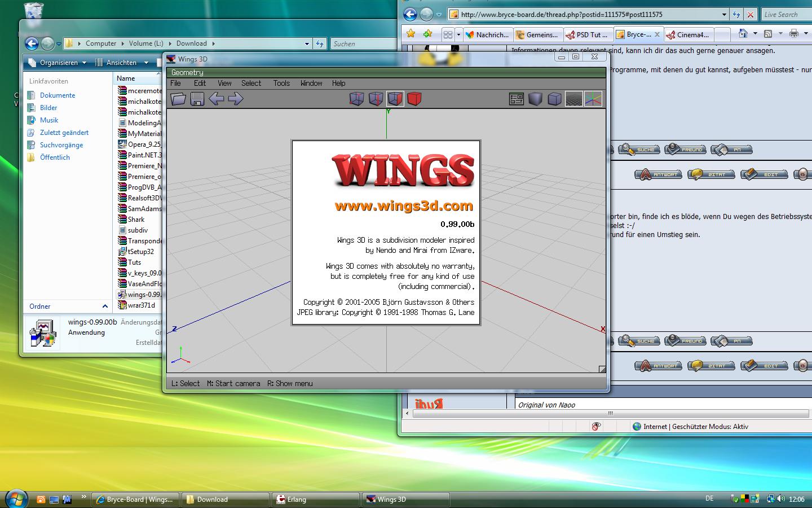Open the View menu in Wings 3D
The height and width of the screenshot is (508, 812).
coord(224,83)
